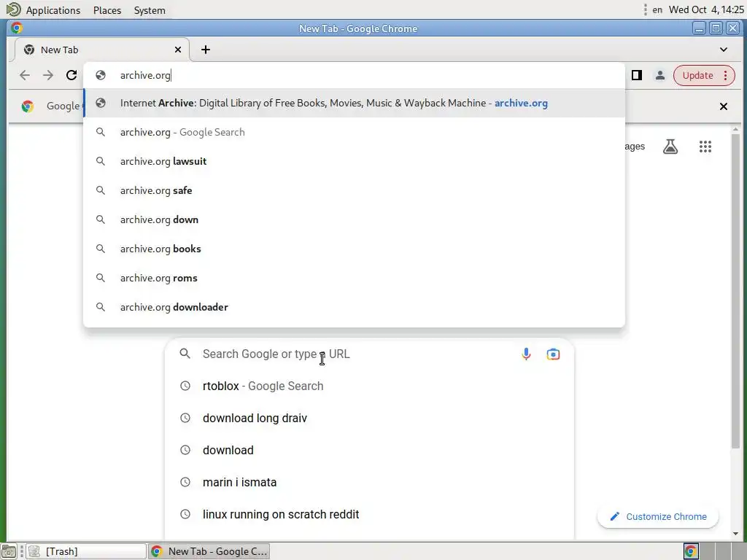
Task: Click clock icon beside rtoblox entry
Action: click(x=185, y=386)
